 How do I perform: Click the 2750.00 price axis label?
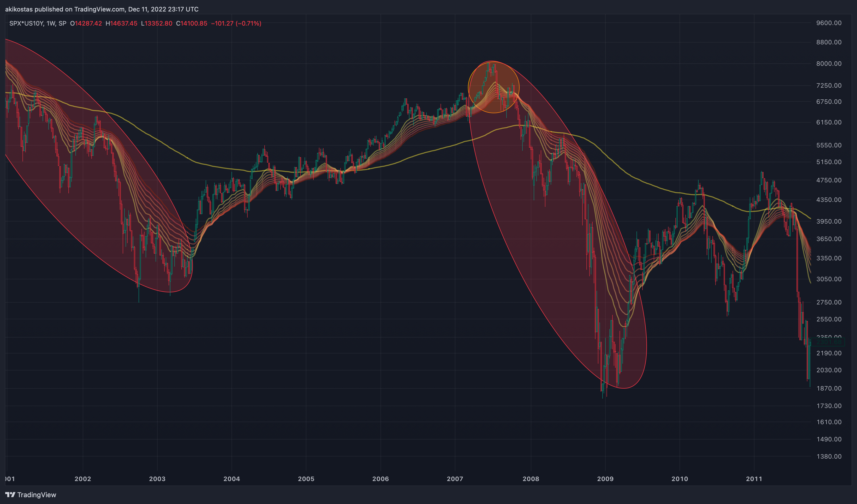click(829, 302)
